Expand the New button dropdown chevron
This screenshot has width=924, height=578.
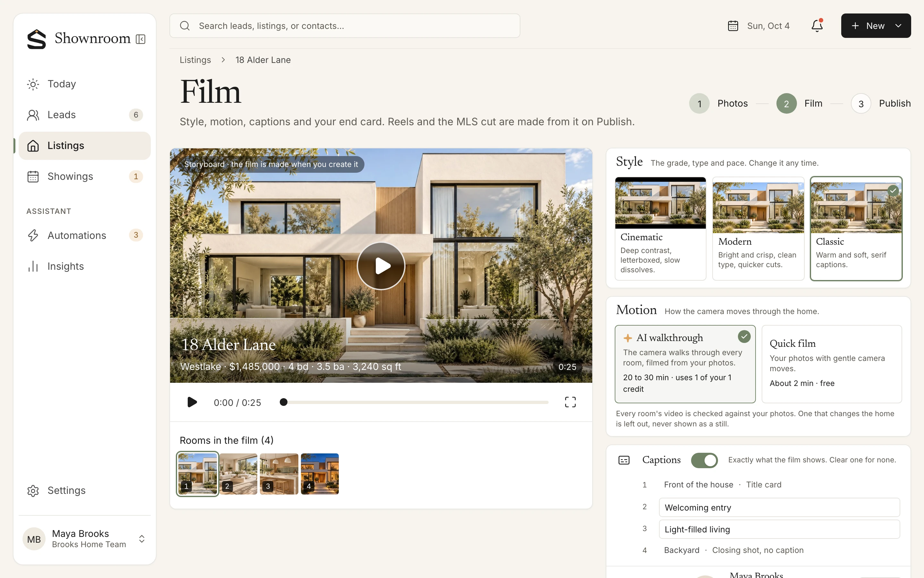click(x=898, y=26)
